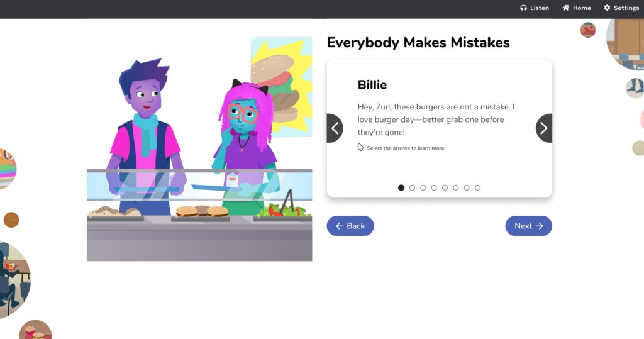Click the shoes bubble on right edge
644x339 pixels.
pos(635,88)
